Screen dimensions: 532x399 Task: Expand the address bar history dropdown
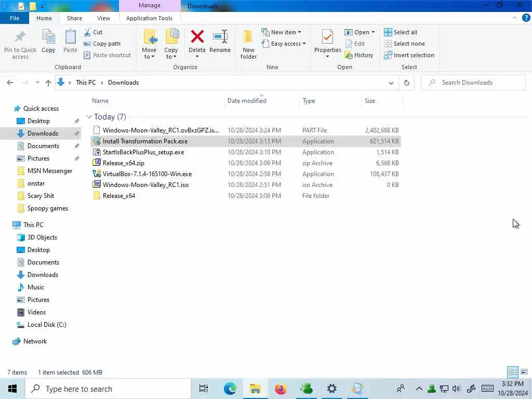(391, 83)
